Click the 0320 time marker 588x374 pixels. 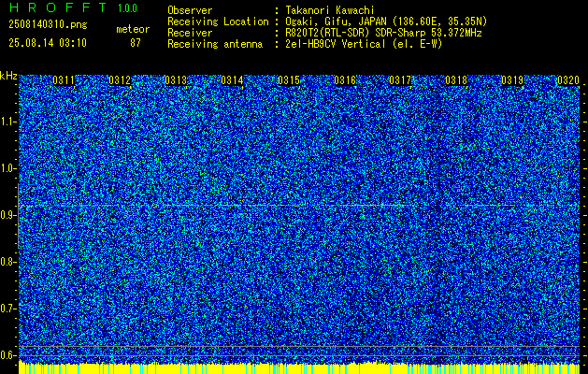pyautogui.click(x=568, y=80)
